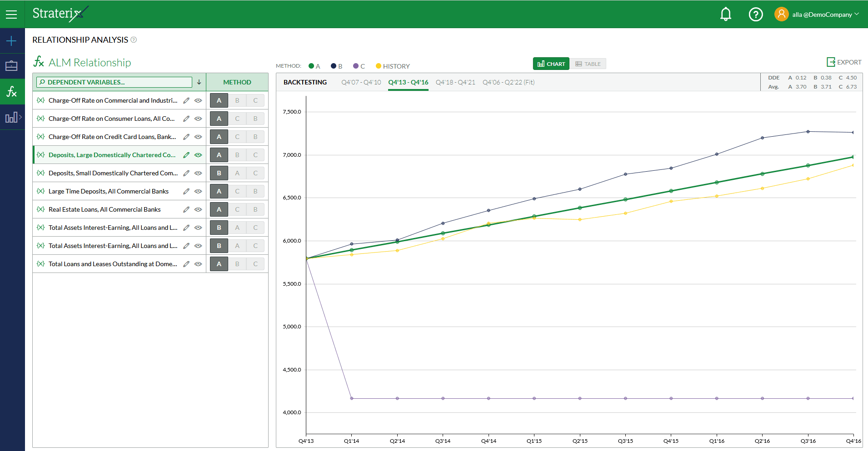The height and width of the screenshot is (451, 868).
Task: Open the help question mark icon
Action: (755, 15)
